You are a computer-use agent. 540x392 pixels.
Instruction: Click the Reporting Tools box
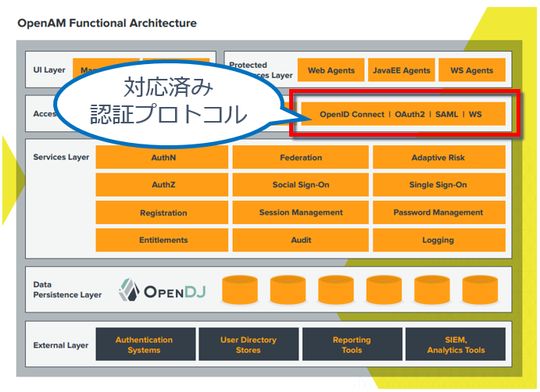pyautogui.click(x=352, y=344)
